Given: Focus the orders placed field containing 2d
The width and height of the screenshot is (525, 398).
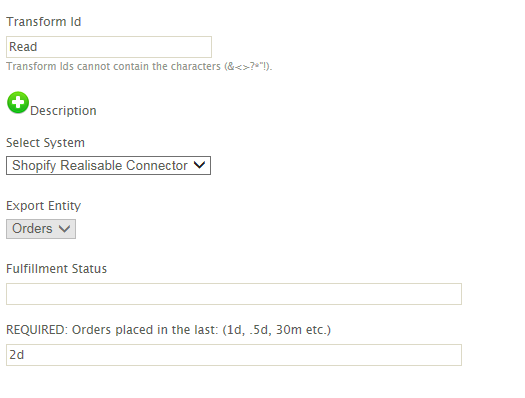Looking at the screenshot, I should pos(234,355).
